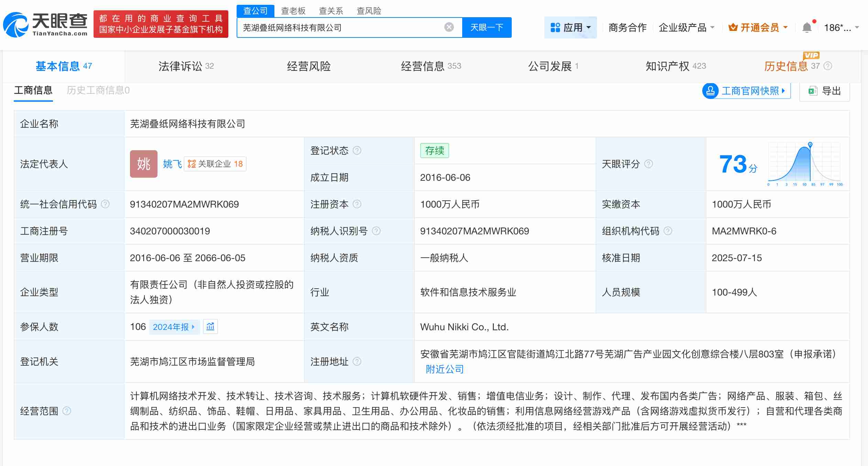
Task: Click the grid icon beside 应用
Action: [x=556, y=27]
